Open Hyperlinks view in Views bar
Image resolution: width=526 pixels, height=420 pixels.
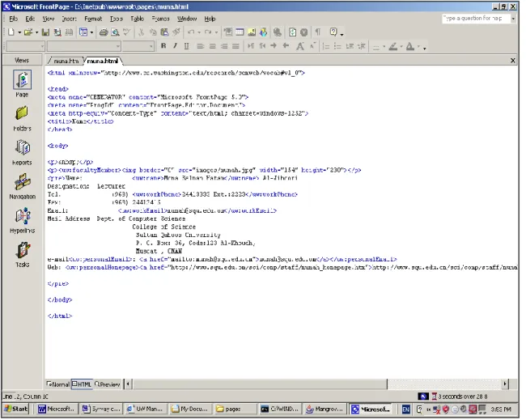coord(22,220)
